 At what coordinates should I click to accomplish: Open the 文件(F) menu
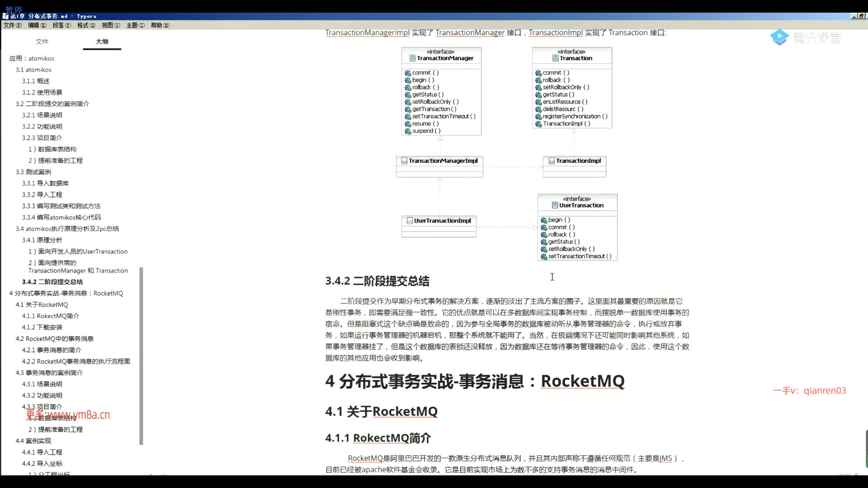pos(12,25)
